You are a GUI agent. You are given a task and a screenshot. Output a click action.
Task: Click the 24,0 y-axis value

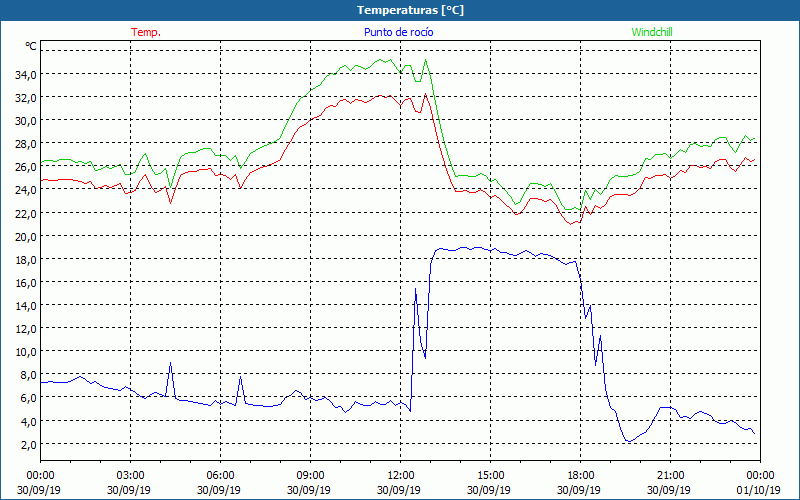26,190
